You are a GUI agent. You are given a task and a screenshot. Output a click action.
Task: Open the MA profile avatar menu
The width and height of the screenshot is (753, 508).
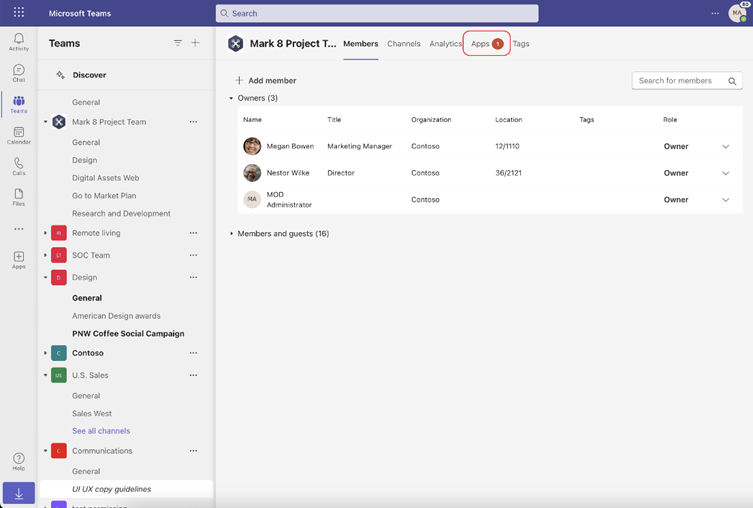click(x=738, y=13)
